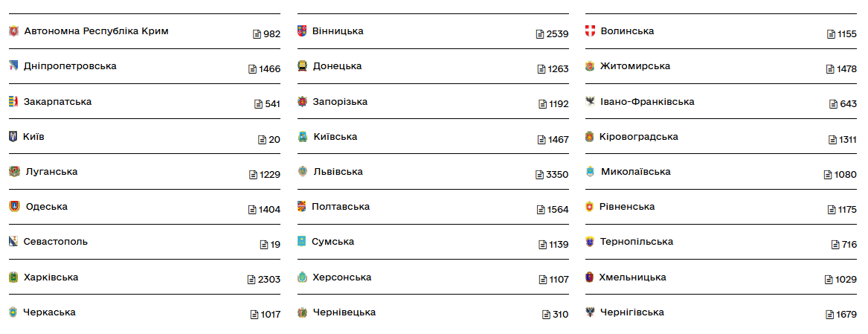Click the Хмельницька document count 1029
This screenshot has width=868, height=334.
(846, 280)
